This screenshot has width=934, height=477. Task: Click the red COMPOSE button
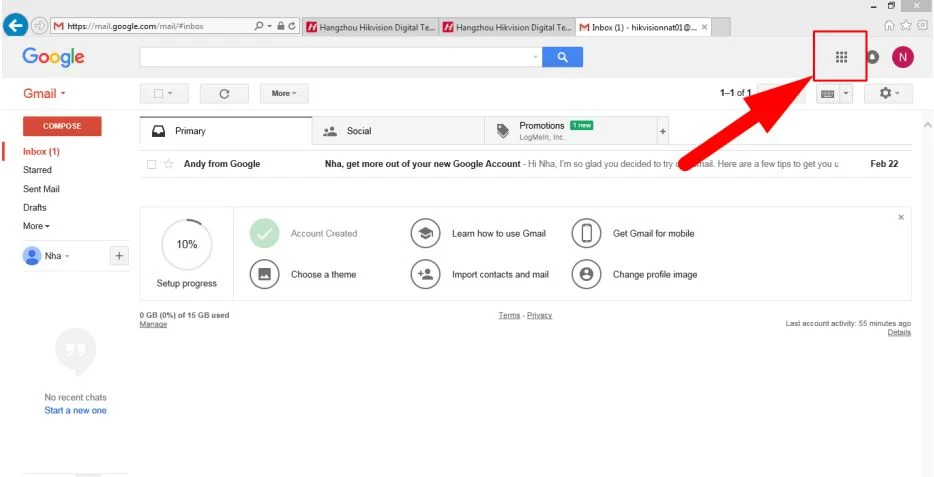click(62, 126)
